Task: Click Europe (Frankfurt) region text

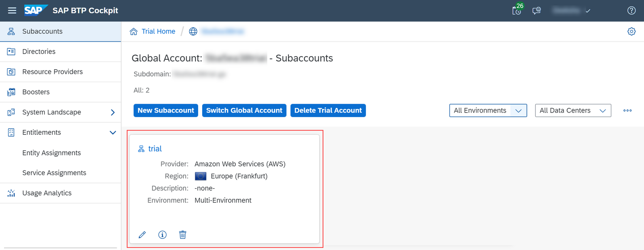Action: pos(239,176)
